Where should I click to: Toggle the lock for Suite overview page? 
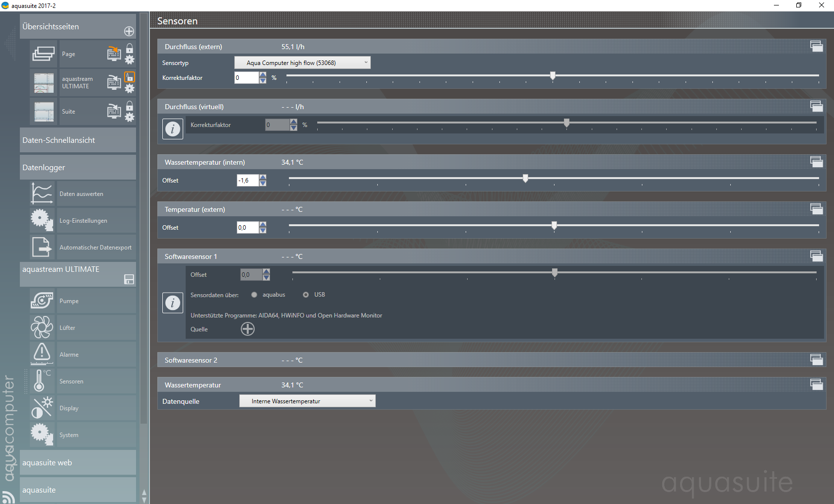coord(130,106)
